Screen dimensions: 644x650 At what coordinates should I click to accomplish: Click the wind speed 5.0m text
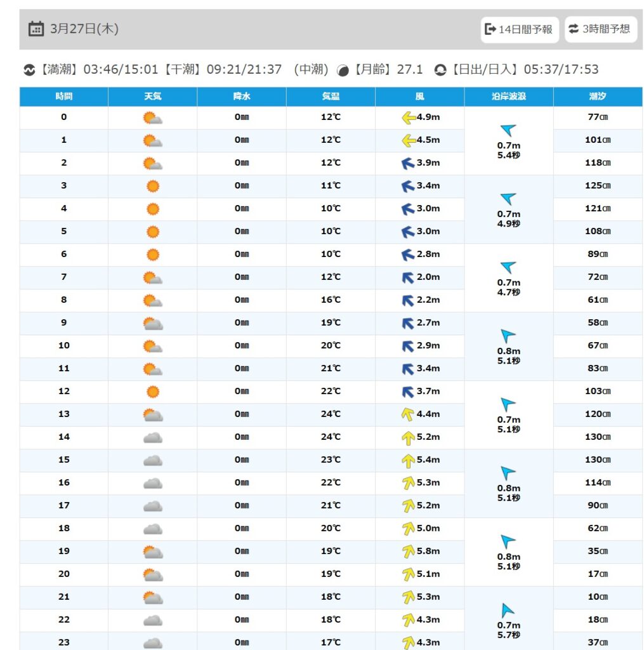coord(428,529)
